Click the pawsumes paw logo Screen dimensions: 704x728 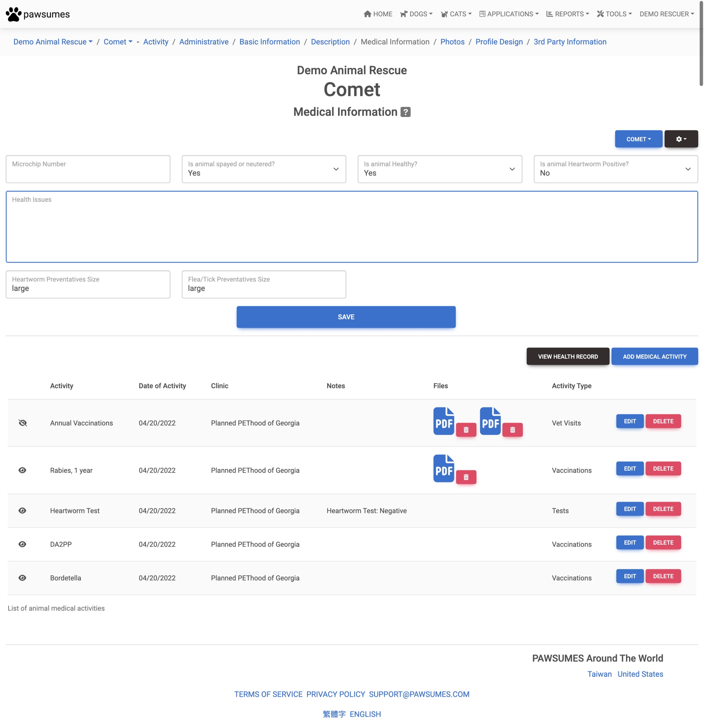pos(13,14)
